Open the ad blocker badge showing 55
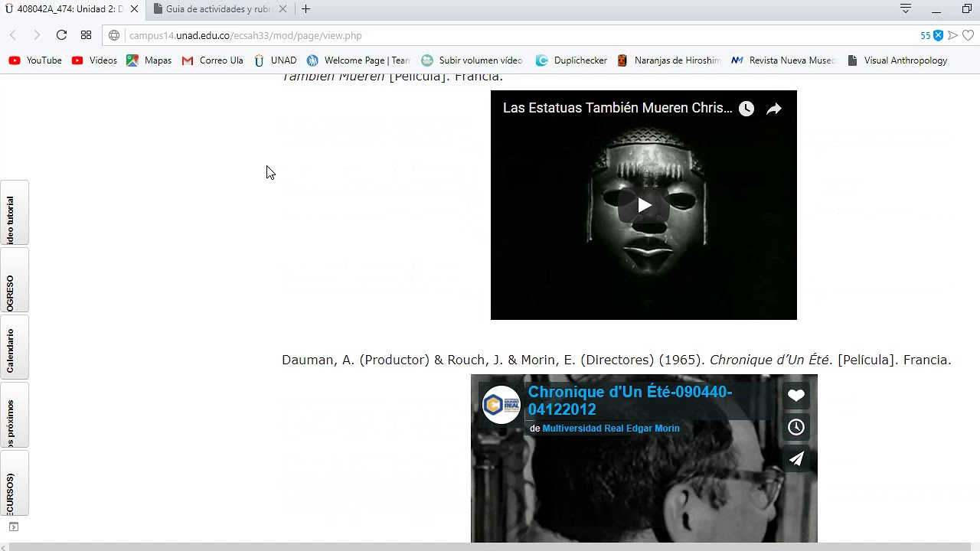The width and height of the screenshot is (980, 551). click(x=932, y=35)
